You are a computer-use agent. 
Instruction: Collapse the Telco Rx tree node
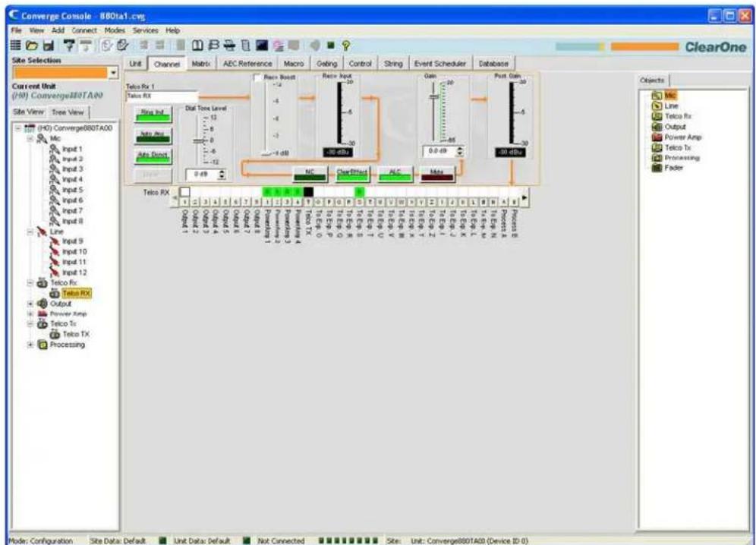tap(30, 282)
